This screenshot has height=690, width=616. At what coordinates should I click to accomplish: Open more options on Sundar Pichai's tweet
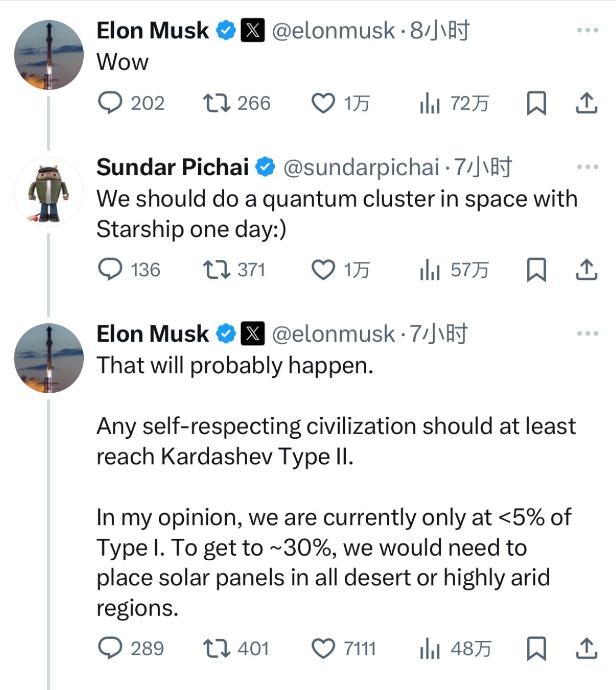coord(587,167)
